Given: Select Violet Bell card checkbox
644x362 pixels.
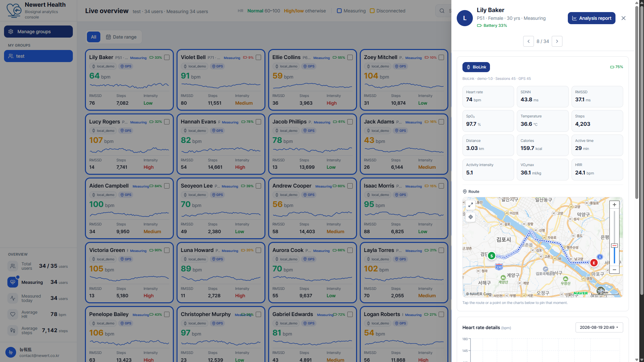Looking at the screenshot, I should [x=258, y=58].
